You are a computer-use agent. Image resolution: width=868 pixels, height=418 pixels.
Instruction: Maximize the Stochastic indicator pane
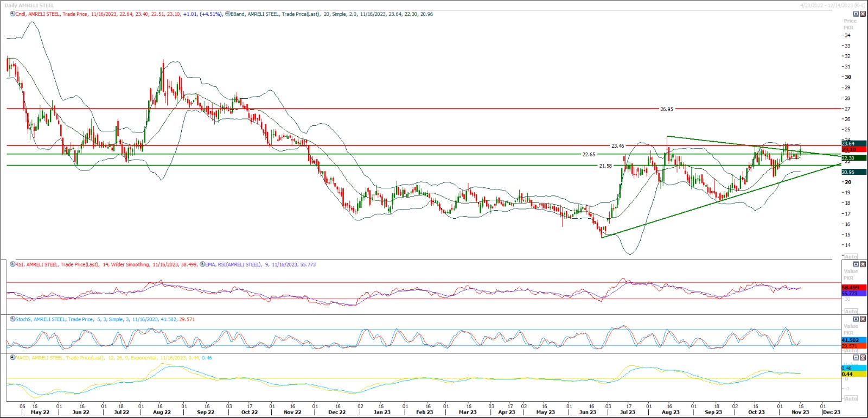(856, 319)
